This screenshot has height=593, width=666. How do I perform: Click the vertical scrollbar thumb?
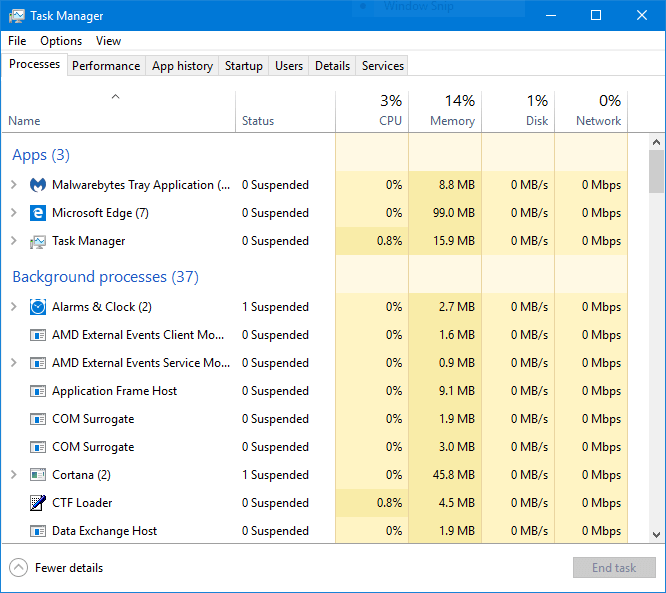click(656, 172)
